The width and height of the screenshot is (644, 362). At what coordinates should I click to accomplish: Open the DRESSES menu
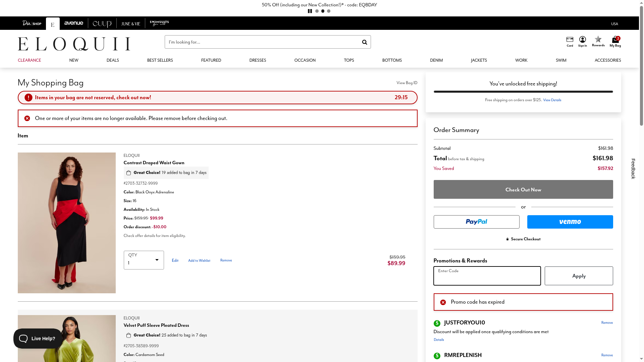point(257,60)
